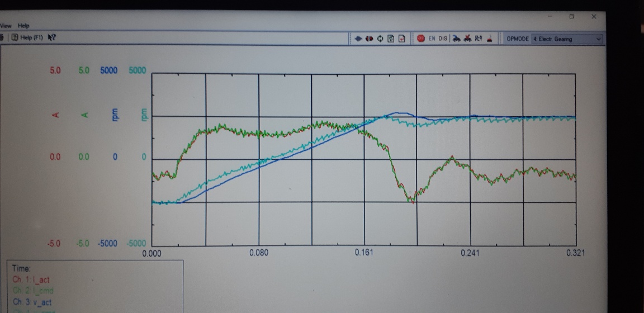Click the dark blue arrow icon in toolbar

[358, 39]
